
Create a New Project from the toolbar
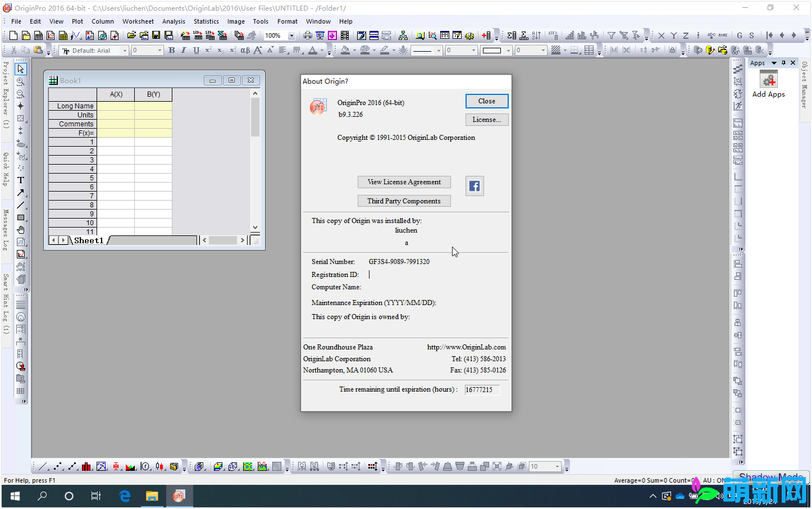point(13,35)
